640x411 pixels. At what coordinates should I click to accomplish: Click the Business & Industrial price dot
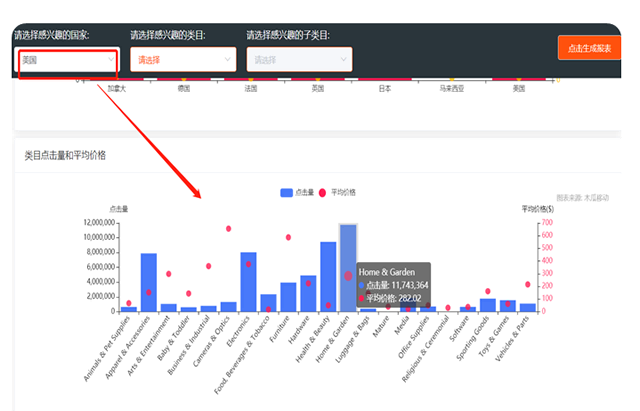[208, 266]
